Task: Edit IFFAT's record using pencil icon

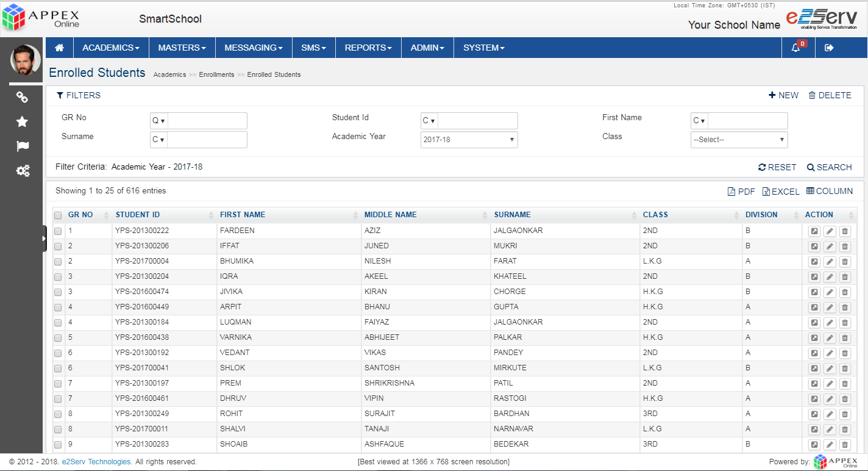Action: (830, 246)
